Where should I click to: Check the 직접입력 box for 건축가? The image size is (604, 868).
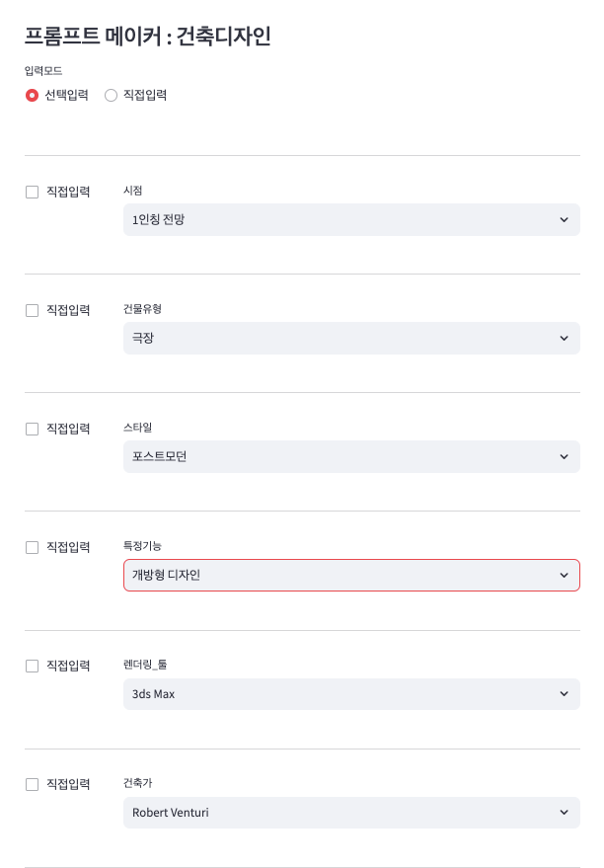[x=32, y=785]
